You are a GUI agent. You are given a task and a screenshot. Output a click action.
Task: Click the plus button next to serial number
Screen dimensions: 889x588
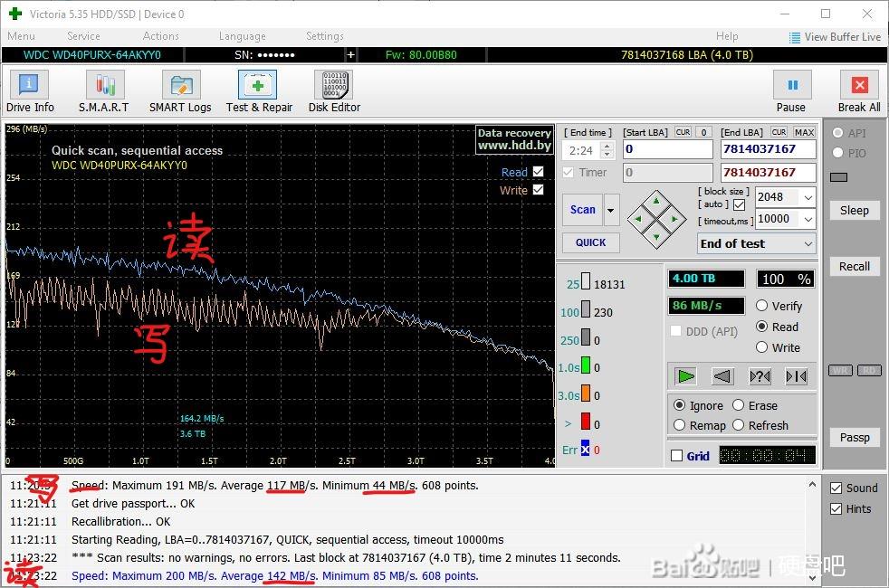click(351, 55)
